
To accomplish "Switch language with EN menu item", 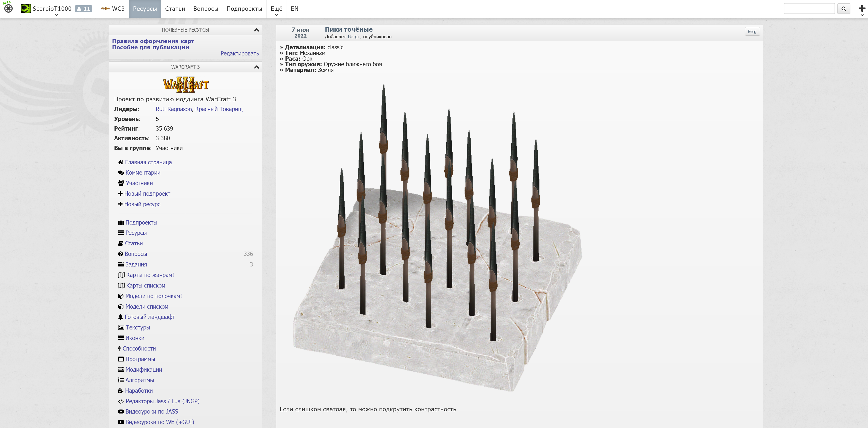I will 294,9.
